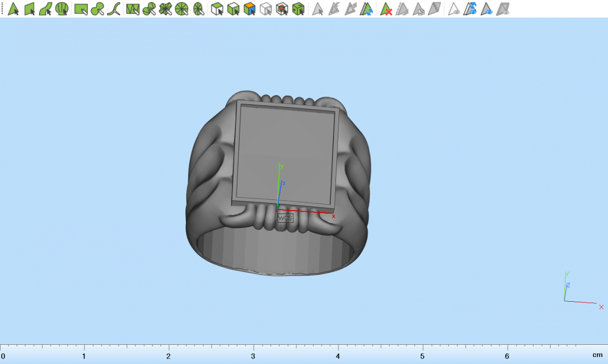Pick the rectangle window selection tool
608x364 pixels.
coord(81,9)
